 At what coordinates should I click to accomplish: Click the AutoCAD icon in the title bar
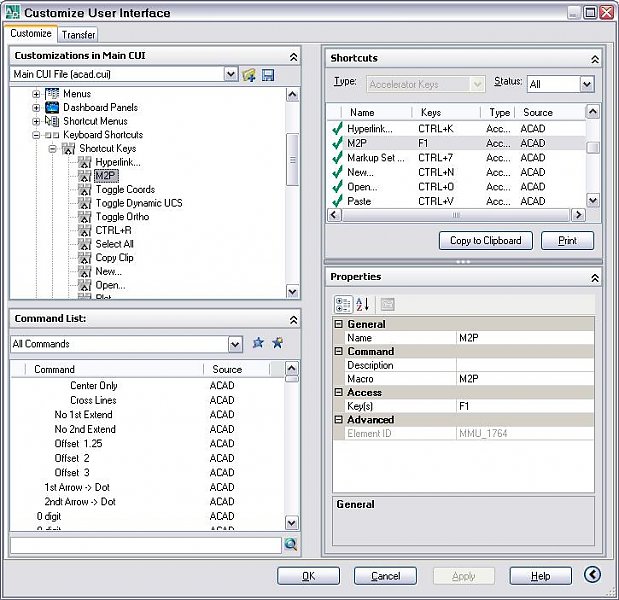[12, 12]
